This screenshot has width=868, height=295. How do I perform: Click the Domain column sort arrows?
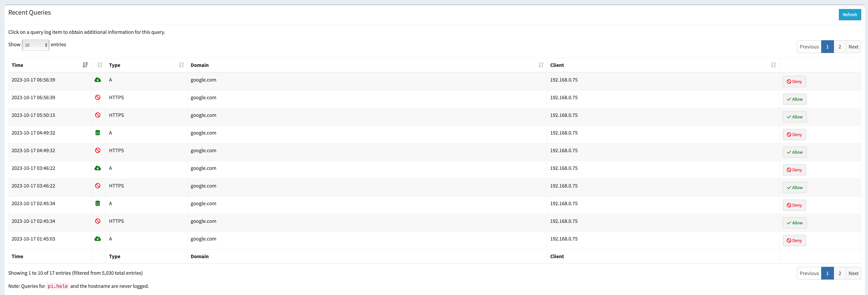coord(540,65)
